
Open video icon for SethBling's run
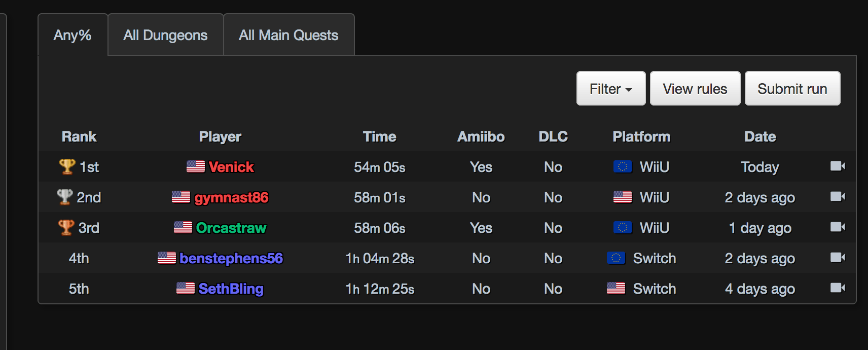838,288
